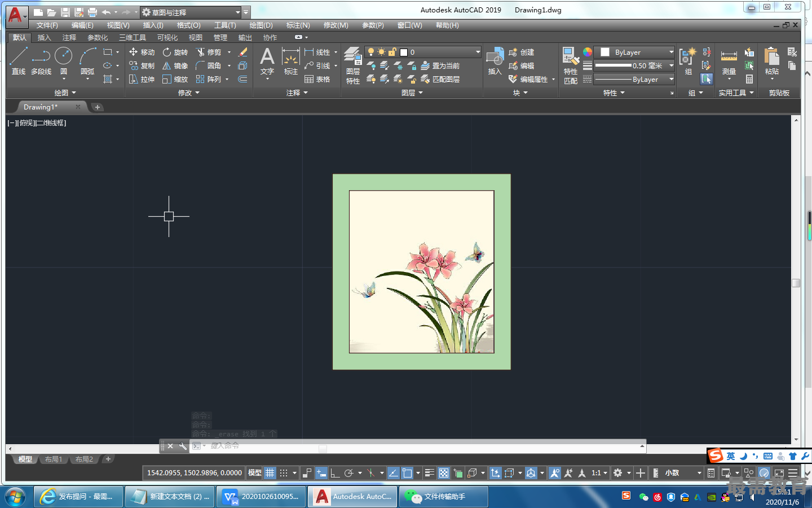
Task: Click the flower painting image in drawing
Action: click(x=422, y=271)
